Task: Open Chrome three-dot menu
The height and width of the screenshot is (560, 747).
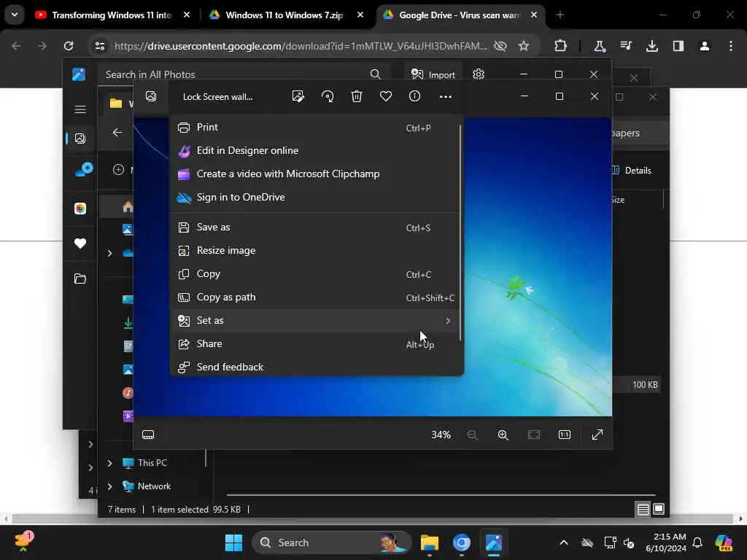Action: click(731, 46)
